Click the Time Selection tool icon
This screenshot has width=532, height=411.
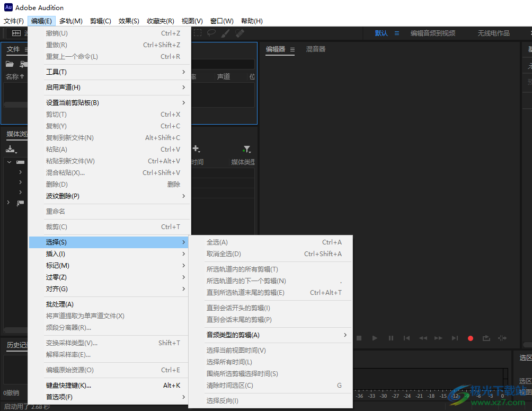tap(197, 33)
